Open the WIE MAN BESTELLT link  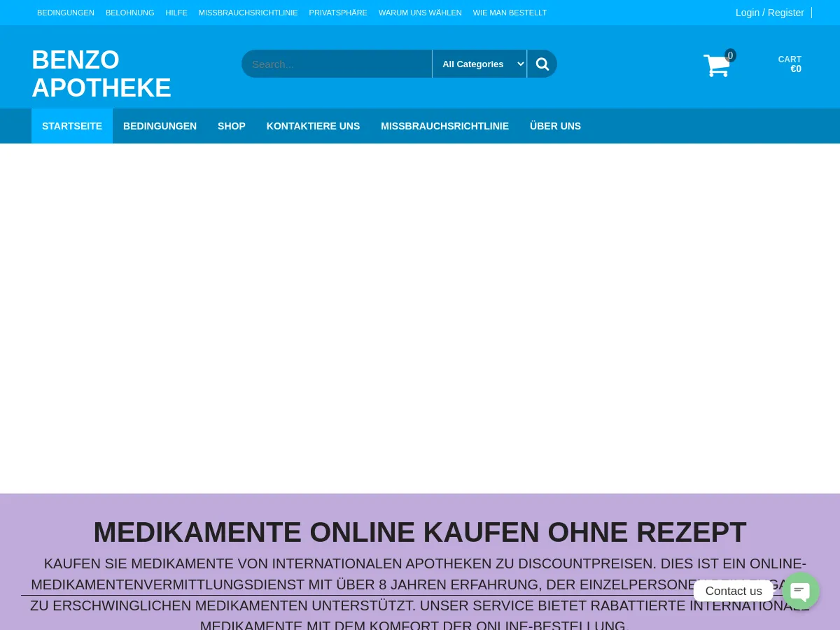point(510,13)
